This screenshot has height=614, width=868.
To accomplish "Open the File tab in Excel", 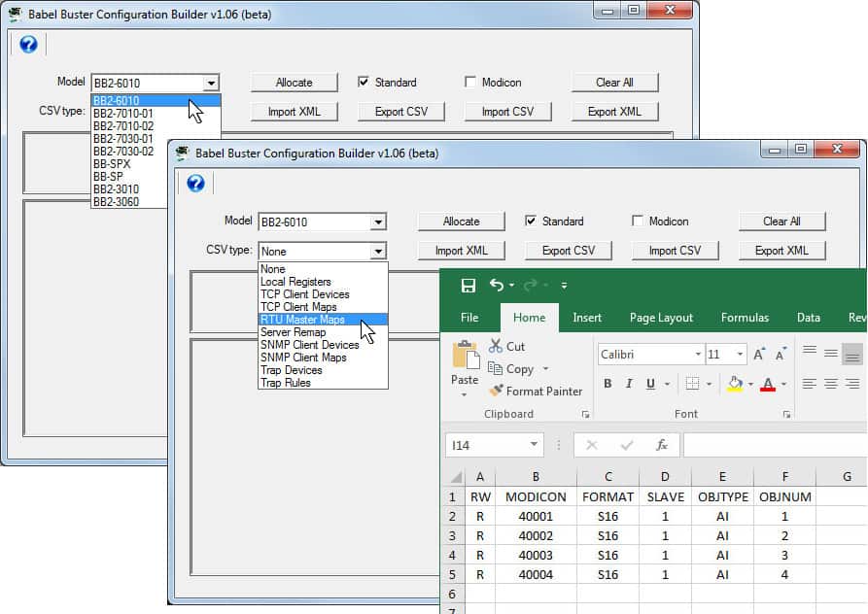I will (469, 317).
